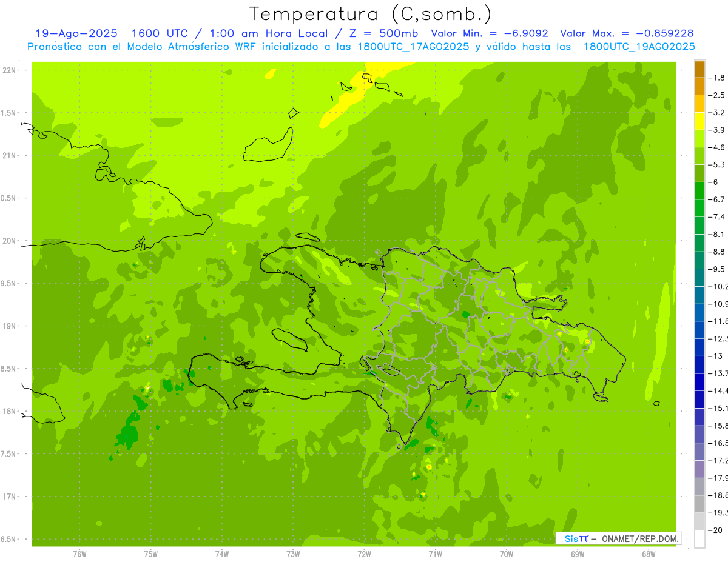This screenshot has height=562, width=728.
Task: Click the 'Valor Min. = -6.9092' readout
Action: tap(490, 33)
